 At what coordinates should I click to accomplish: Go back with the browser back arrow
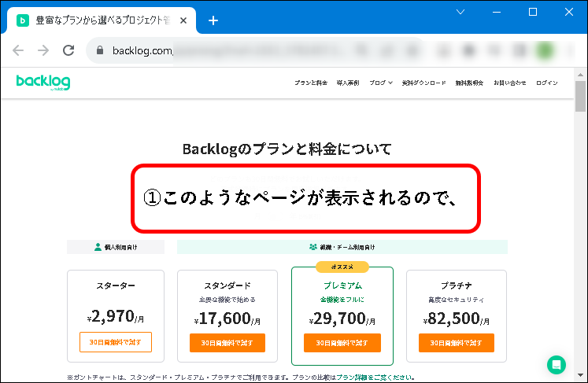tap(18, 50)
